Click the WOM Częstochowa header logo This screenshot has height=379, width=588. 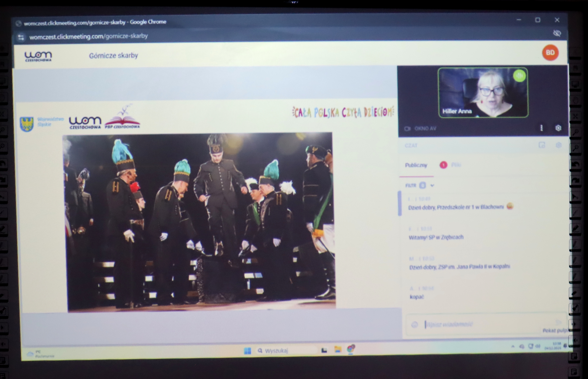(x=38, y=56)
